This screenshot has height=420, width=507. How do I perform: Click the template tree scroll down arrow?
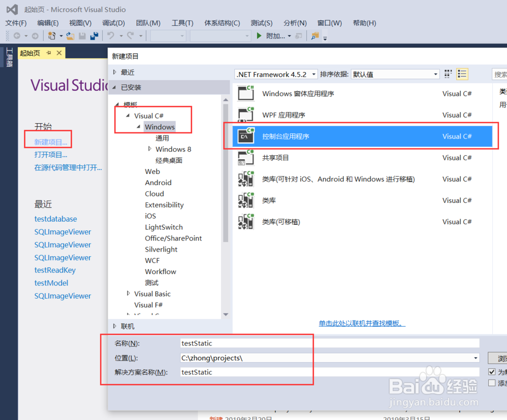226,314
